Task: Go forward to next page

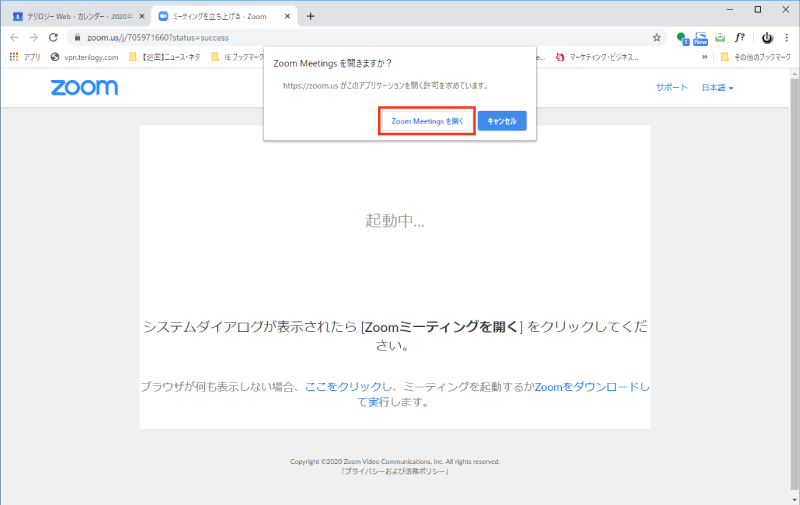Action: point(34,37)
